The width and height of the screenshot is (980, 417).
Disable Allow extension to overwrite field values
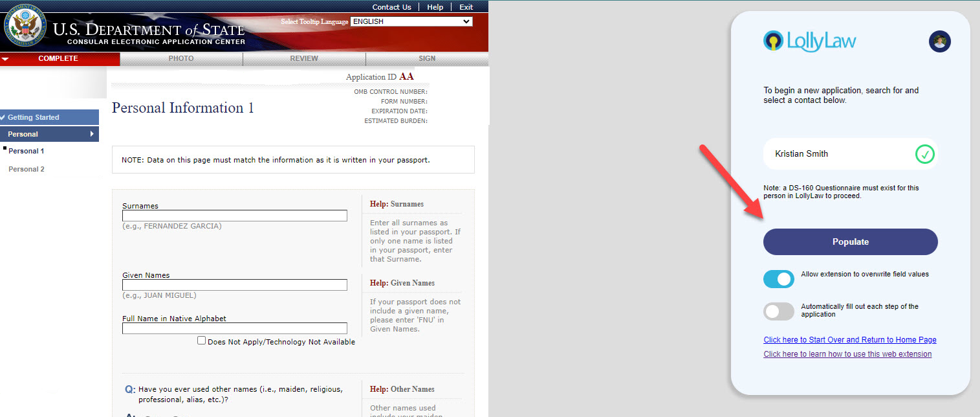[x=779, y=279]
